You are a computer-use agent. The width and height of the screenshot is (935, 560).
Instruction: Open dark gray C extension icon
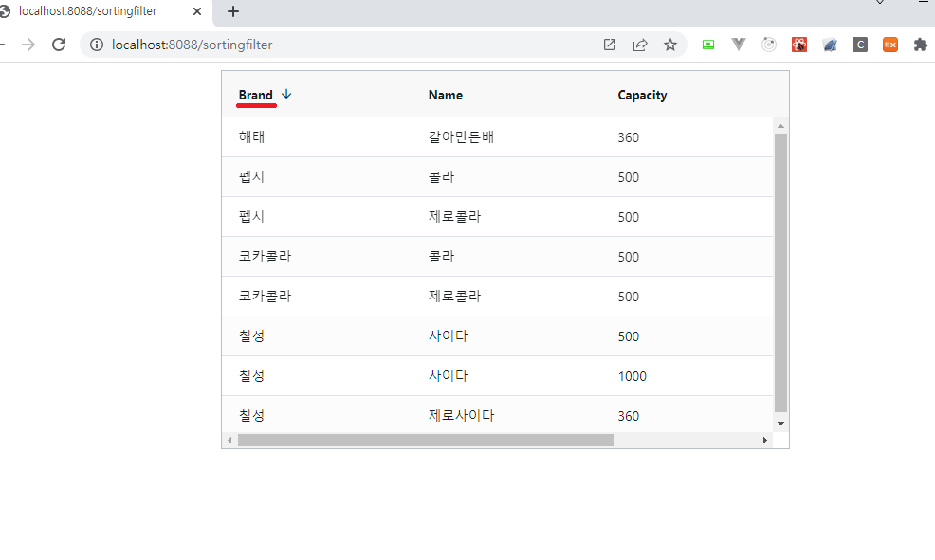pos(860,45)
